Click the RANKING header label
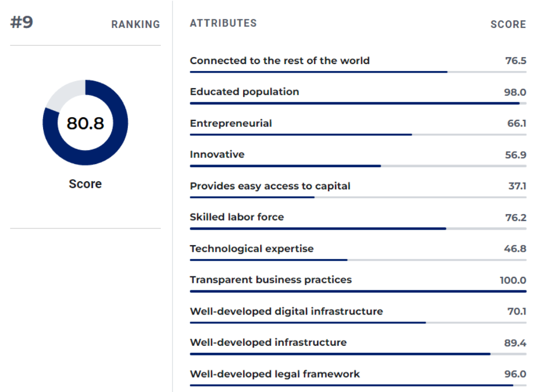Screen dimensions: 536x392 tap(135, 25)
